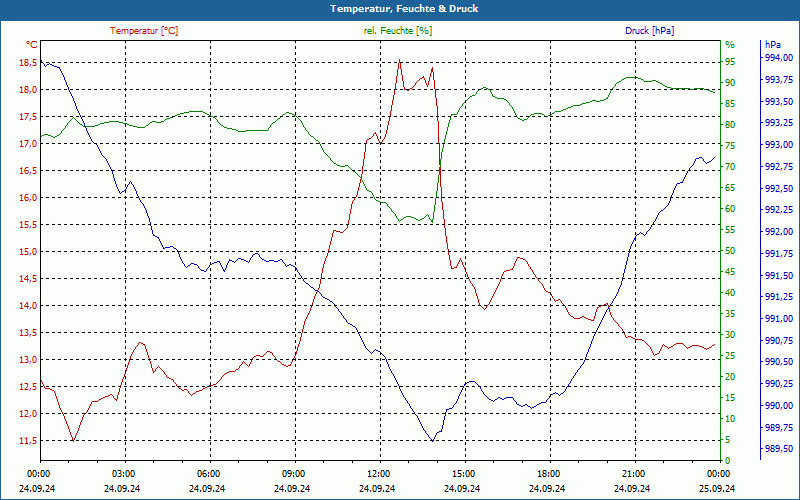Choose the 13,5 temperature axis value
Screen dimensions: 800x500
[28, 333]
